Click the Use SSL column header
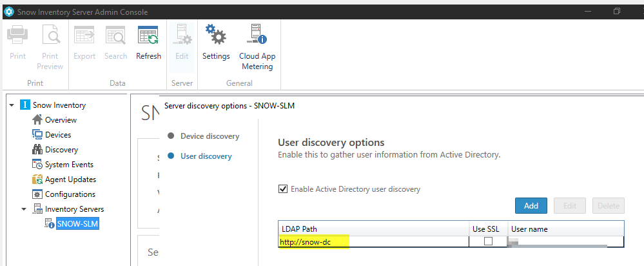644x266 pixels. [x=488, y=229]
